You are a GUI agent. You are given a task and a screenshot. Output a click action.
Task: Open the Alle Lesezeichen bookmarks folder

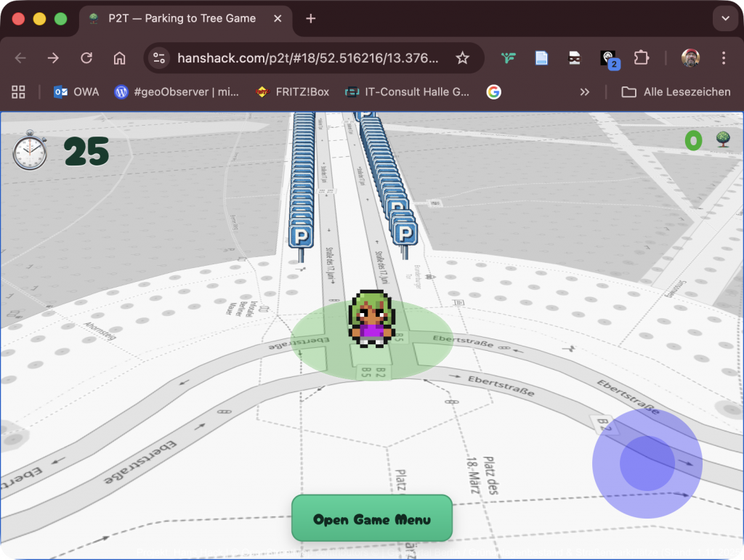tap(676, 92)
